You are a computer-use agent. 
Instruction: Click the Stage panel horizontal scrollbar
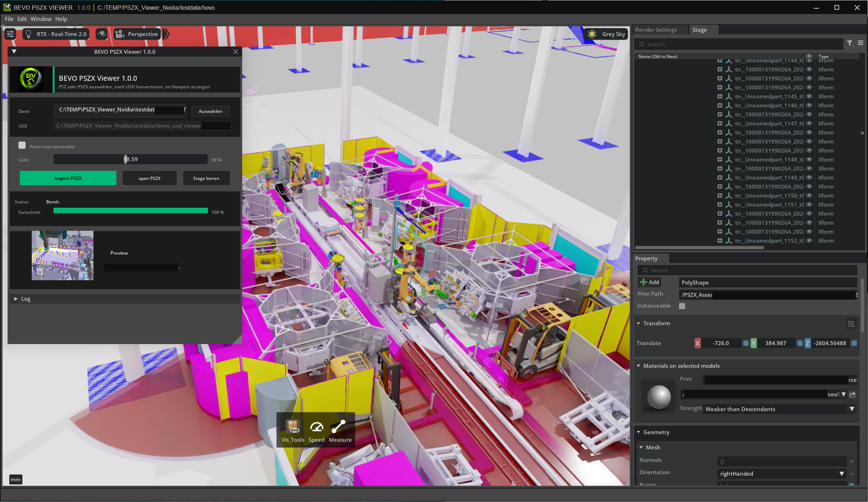click(699, 248)
